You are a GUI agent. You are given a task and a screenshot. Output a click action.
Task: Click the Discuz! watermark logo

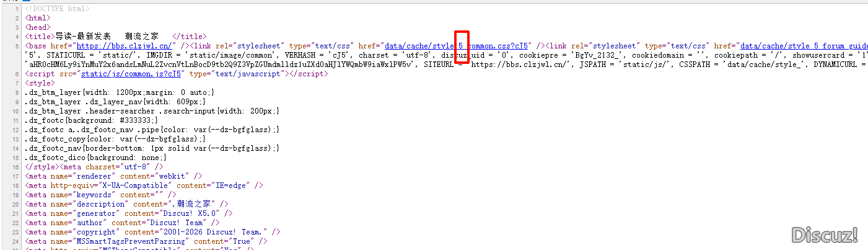[x=825, y=234]
